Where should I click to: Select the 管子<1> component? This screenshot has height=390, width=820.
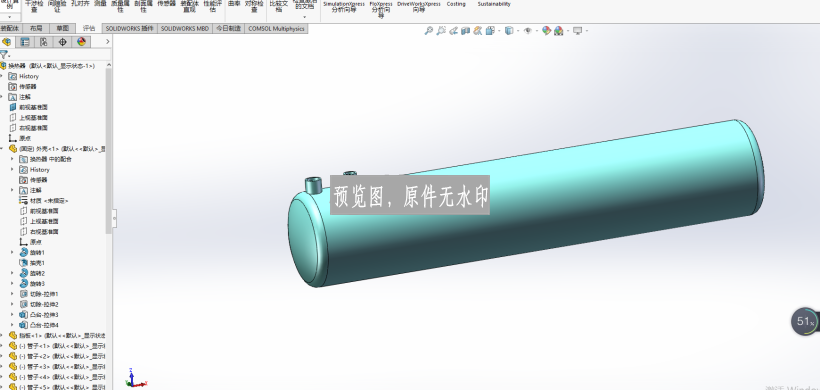[58, 346]
